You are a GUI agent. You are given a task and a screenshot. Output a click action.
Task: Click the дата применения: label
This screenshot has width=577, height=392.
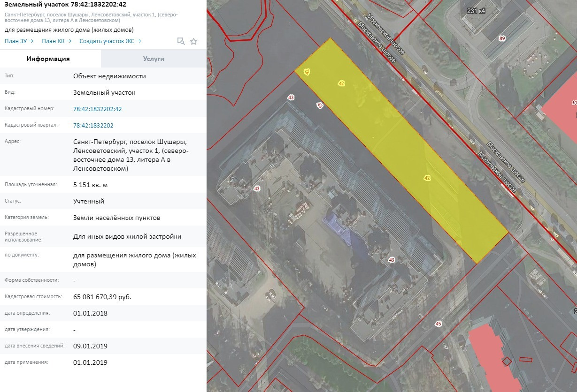click(x=26, y=362)
